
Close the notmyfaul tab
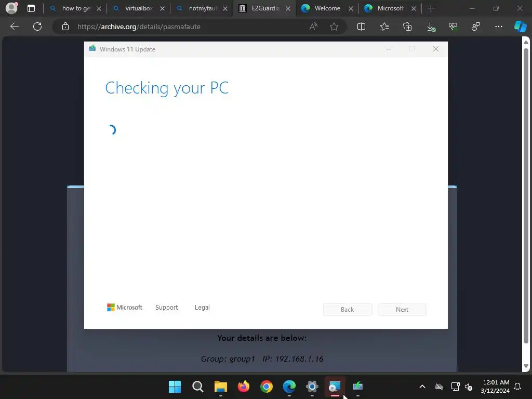tap(225, 9)
